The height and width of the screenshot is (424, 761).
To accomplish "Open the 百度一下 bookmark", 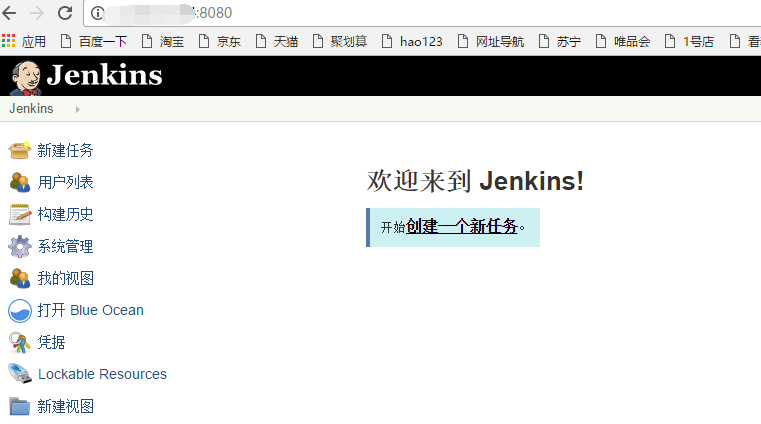I will pos(94,42).
